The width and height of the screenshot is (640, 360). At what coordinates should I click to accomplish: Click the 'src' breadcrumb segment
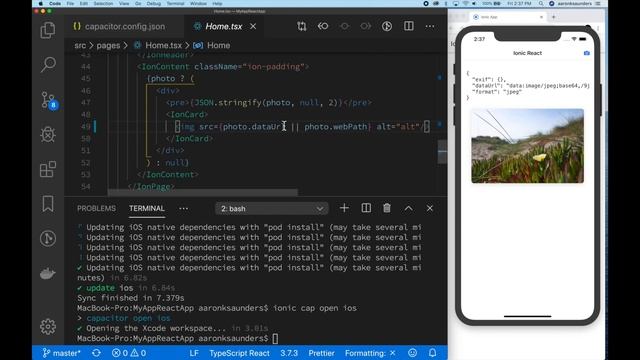80,45
